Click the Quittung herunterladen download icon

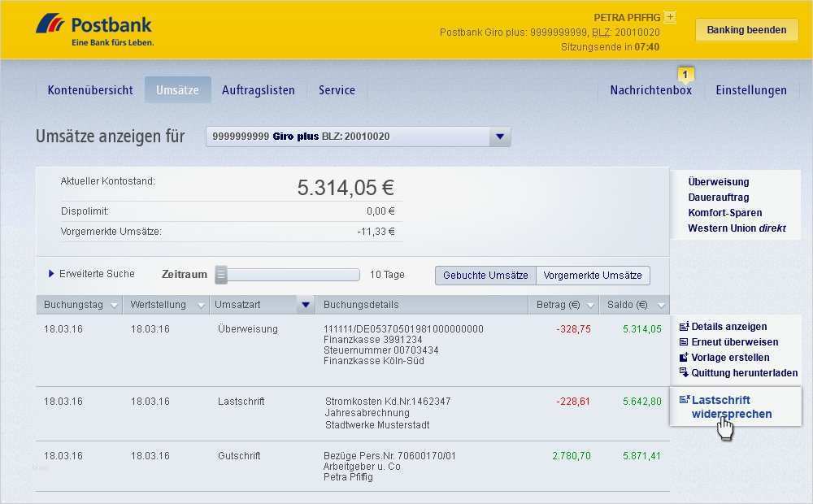click(x=684, y=372)
